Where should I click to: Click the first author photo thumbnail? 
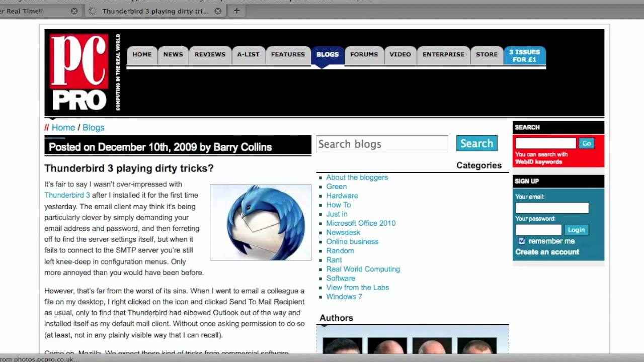point(342,346)
